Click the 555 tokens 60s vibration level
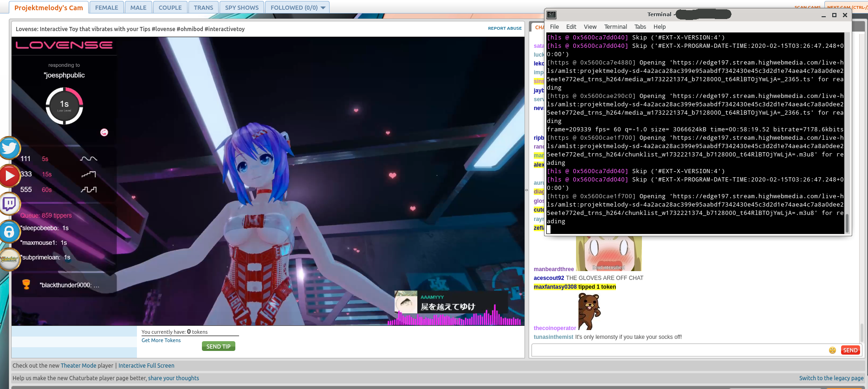The width and height of the screenshot is (868, 389). (58, 189)
